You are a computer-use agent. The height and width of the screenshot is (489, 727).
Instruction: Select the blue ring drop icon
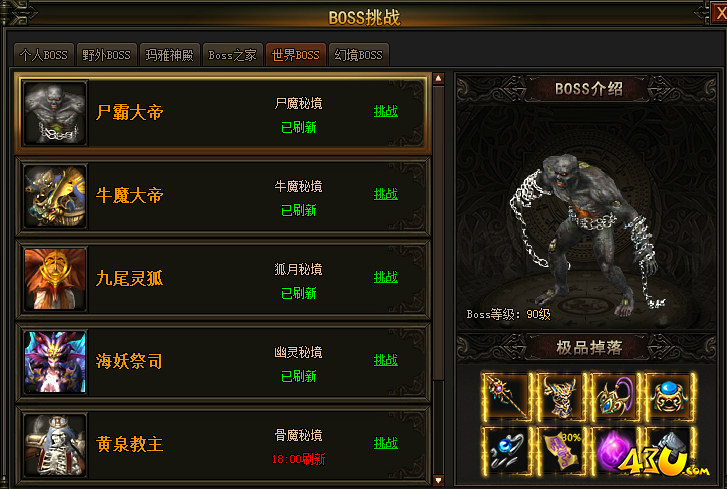point(506,451)
